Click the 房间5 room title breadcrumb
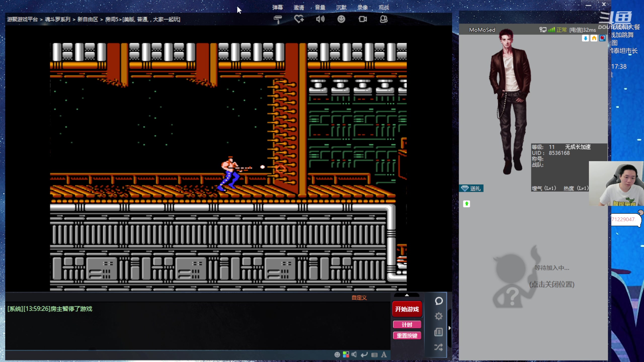The image size is (644, 362). coord(142,19)
